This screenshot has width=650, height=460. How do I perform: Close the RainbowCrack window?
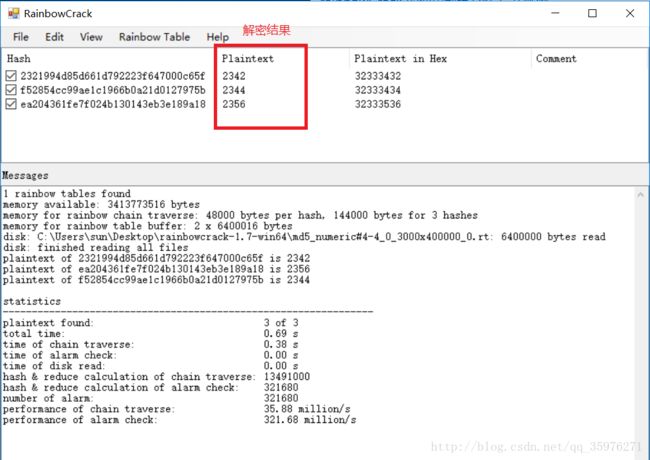(x=630, y=13)
